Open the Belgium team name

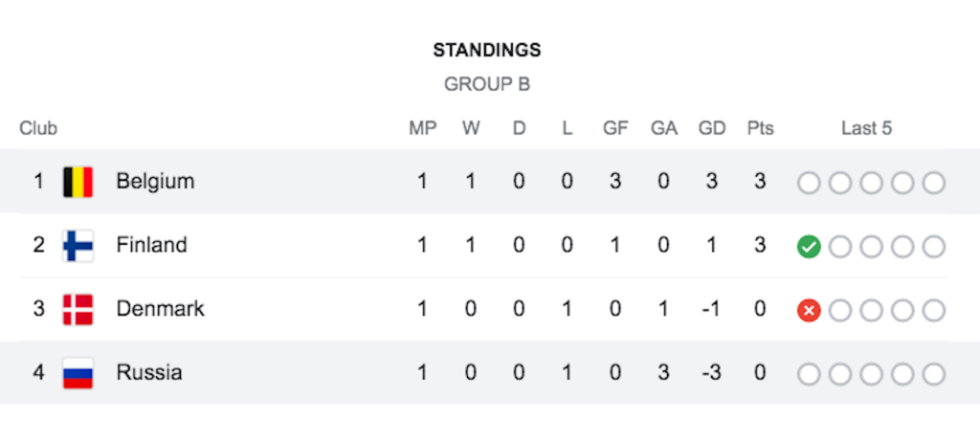[x=155, y=182]
